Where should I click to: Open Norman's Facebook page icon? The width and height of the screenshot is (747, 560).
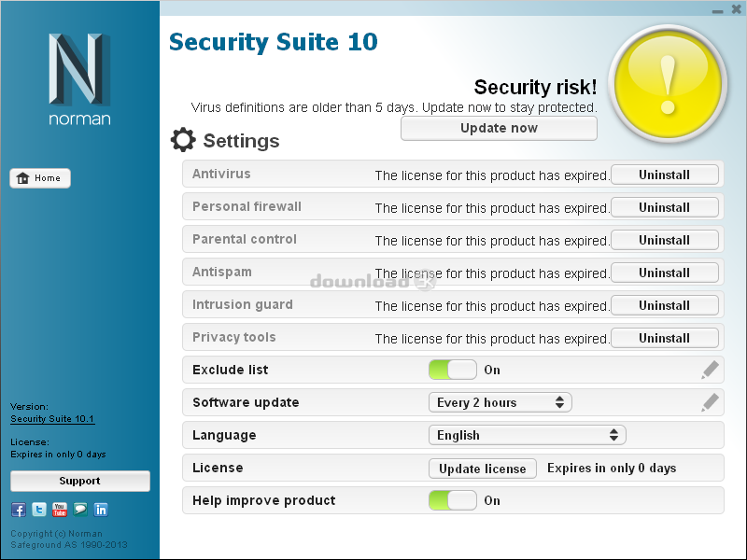click(x=19, y=510)
